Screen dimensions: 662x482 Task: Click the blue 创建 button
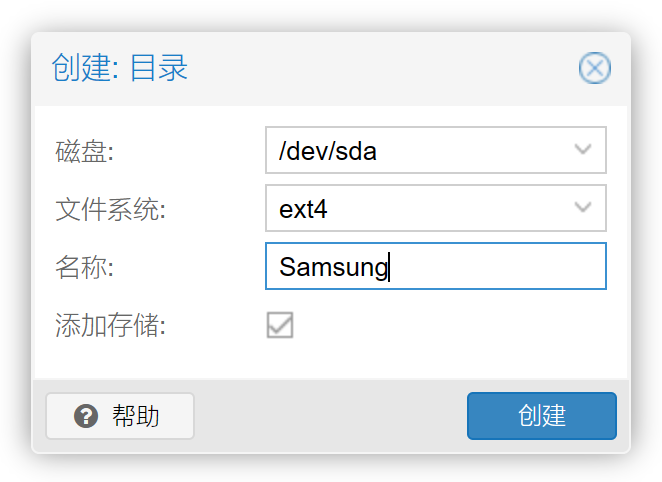pos(542,416)
